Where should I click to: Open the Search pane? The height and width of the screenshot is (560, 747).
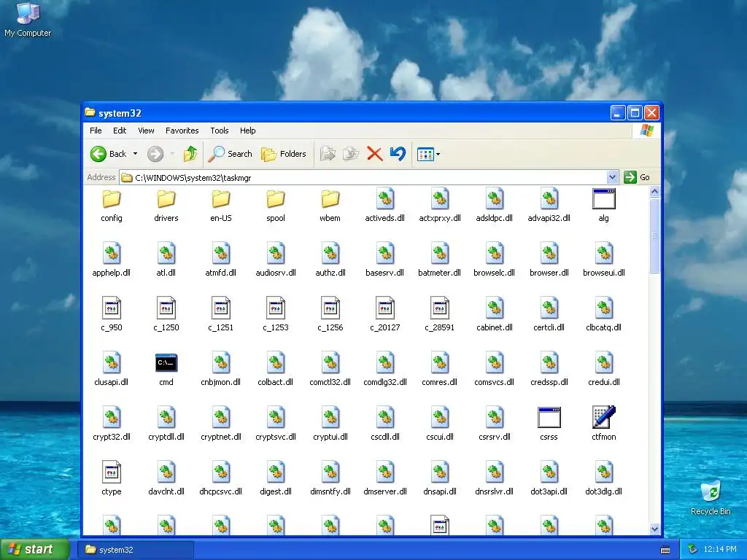pos(231,154)
